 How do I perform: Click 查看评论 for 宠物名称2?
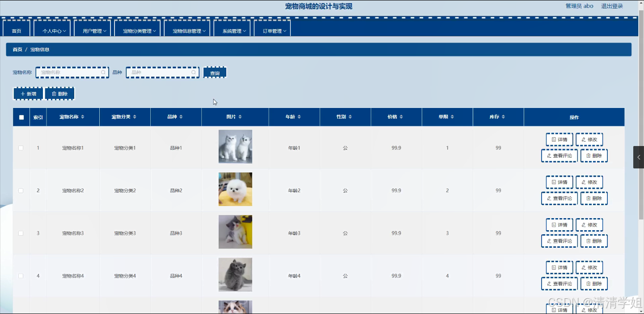point(559,198)
